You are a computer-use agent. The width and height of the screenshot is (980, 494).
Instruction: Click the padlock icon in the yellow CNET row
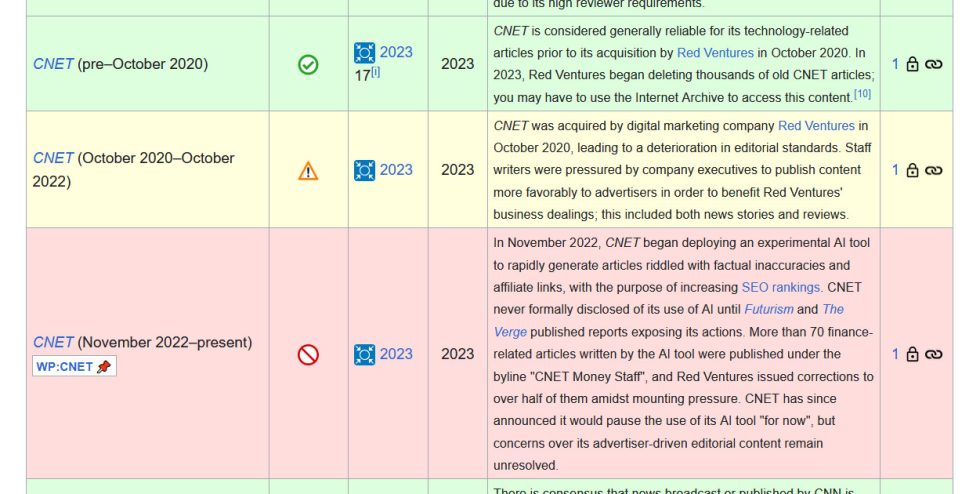pyautogui.click(x=912, y=170)
